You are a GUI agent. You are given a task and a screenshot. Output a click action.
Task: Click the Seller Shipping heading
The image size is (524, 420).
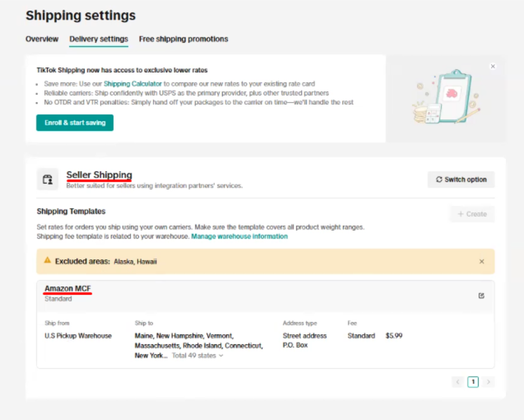click(99, 175)
